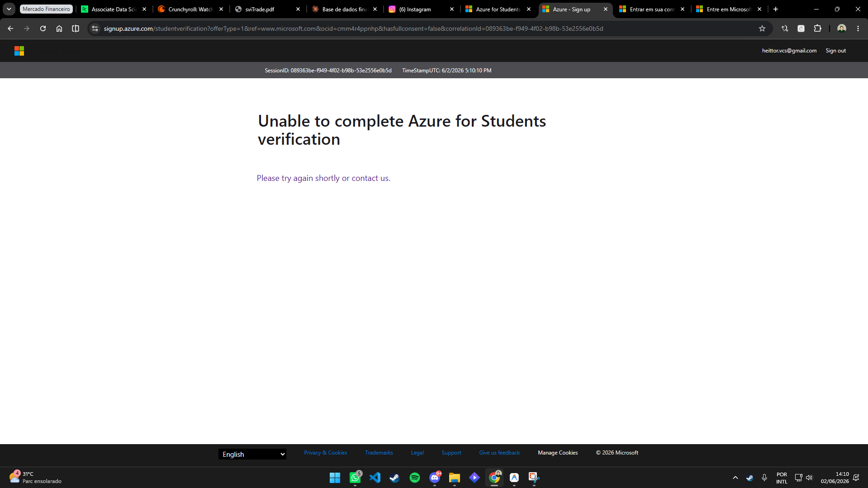This screenshot has width=868, height=488.
Task: Open the notification center bell icon
Action: tap(856, 478)
